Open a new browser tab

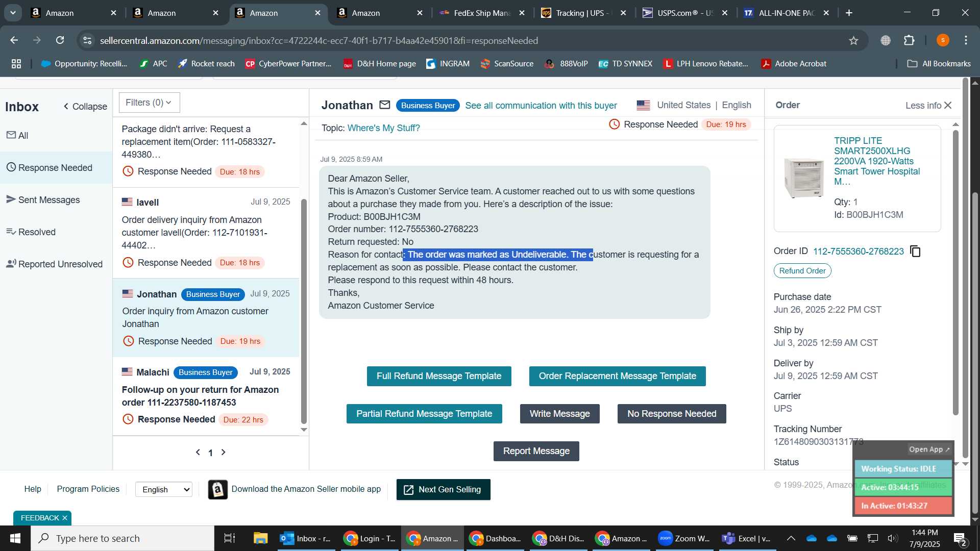[849, 13]
